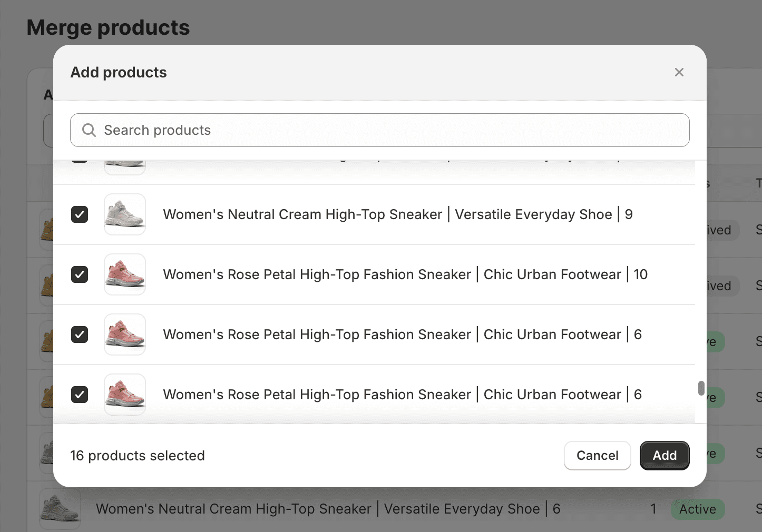Click the Add button

click(665, 456)
